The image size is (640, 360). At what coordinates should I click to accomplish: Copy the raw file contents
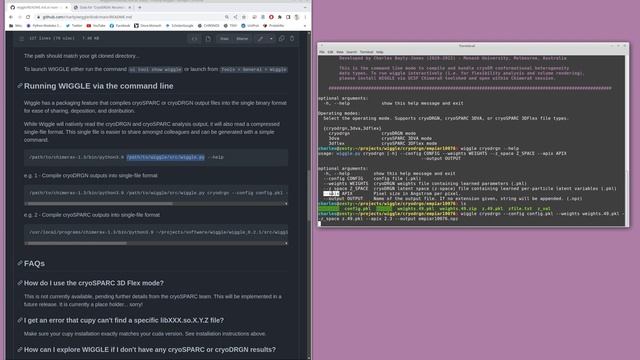click(282, 39)
